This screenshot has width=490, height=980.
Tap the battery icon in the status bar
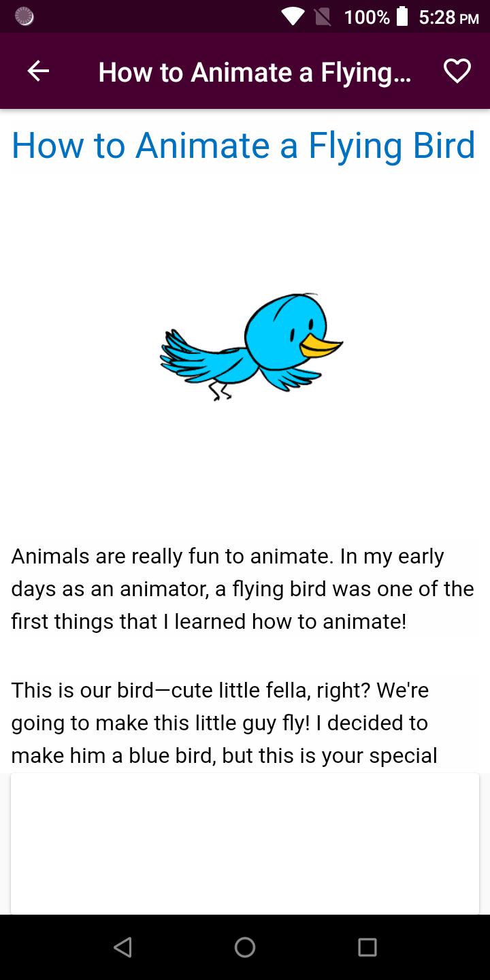pyautogui.click(x=402, y=16)
